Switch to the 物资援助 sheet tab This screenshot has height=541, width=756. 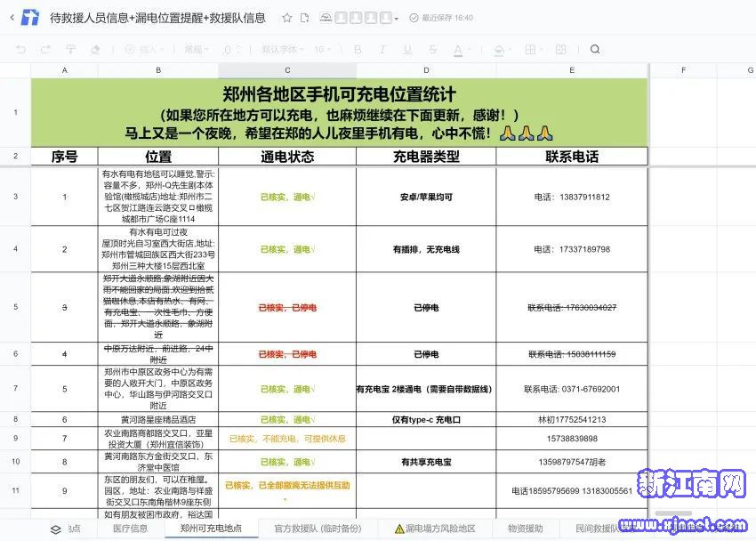click(526, 529)
